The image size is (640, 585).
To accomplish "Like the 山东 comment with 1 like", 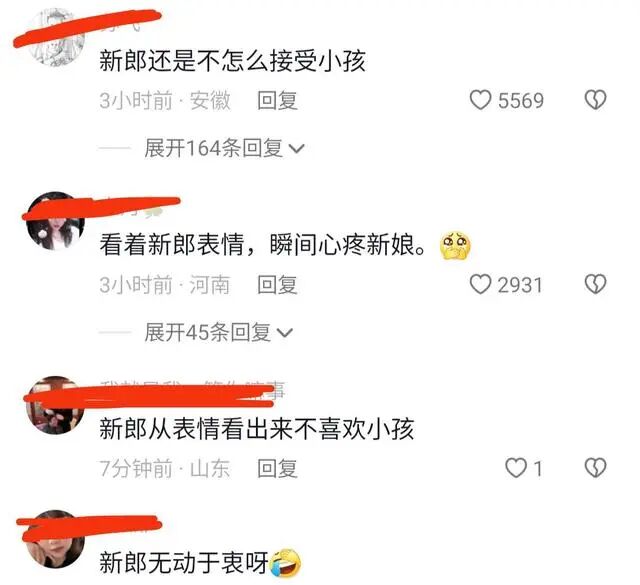I will [516, 468].
